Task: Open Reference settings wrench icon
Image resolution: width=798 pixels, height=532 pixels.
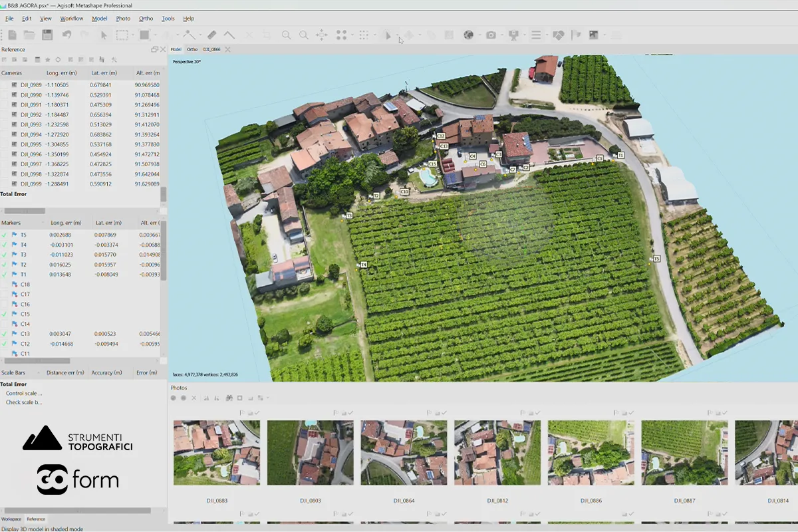Action: [114, 60]
